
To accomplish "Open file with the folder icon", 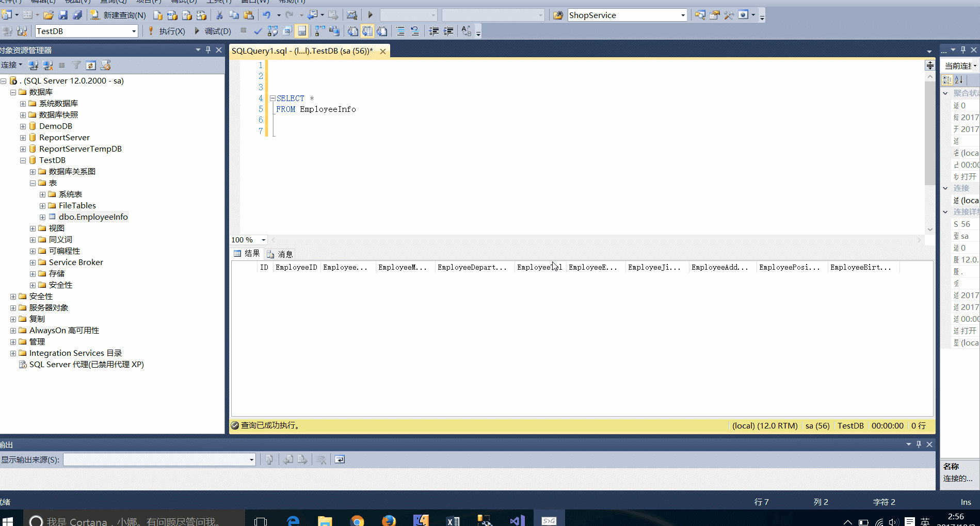I will click(48, 15).
